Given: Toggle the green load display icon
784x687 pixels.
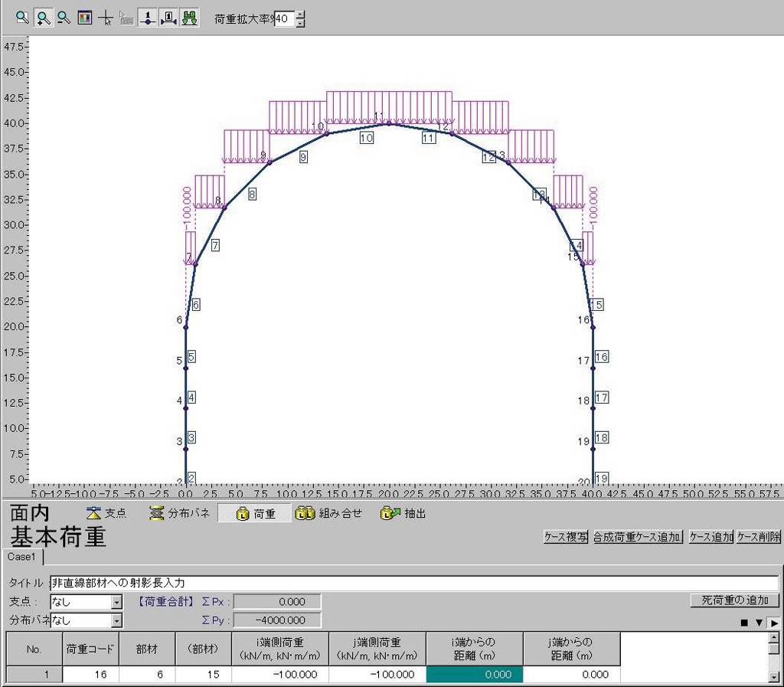Looking at the screenshot, I should (x=188, y=18).
